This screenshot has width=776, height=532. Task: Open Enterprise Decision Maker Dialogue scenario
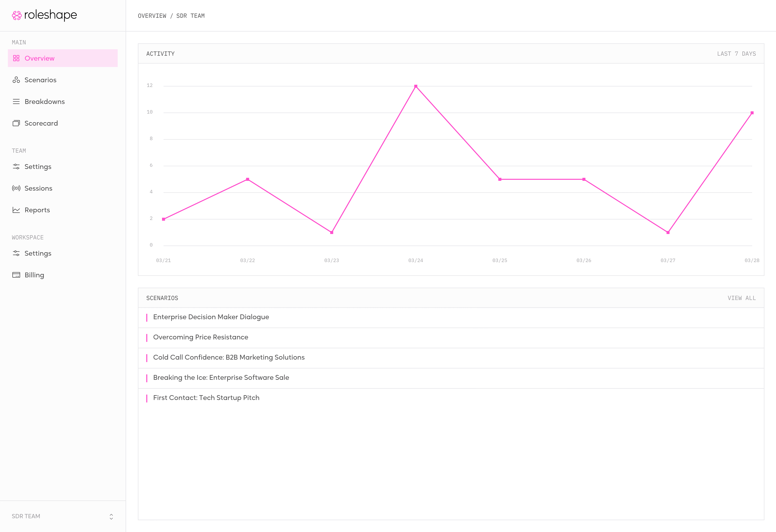(x=451, y=318)
